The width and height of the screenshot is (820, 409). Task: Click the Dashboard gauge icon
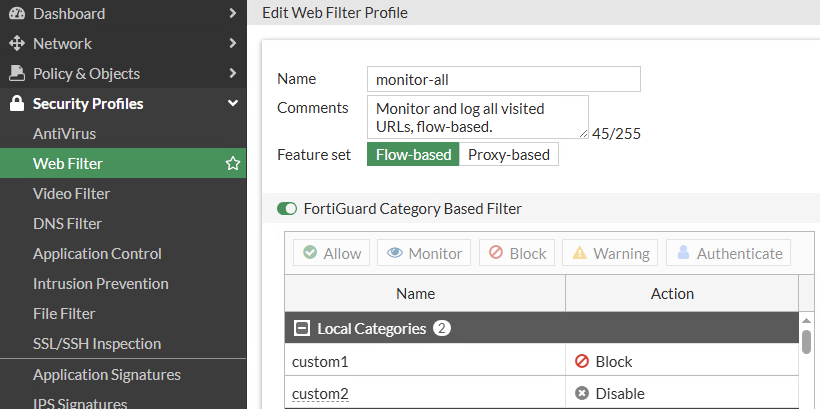tap(16, 14)
